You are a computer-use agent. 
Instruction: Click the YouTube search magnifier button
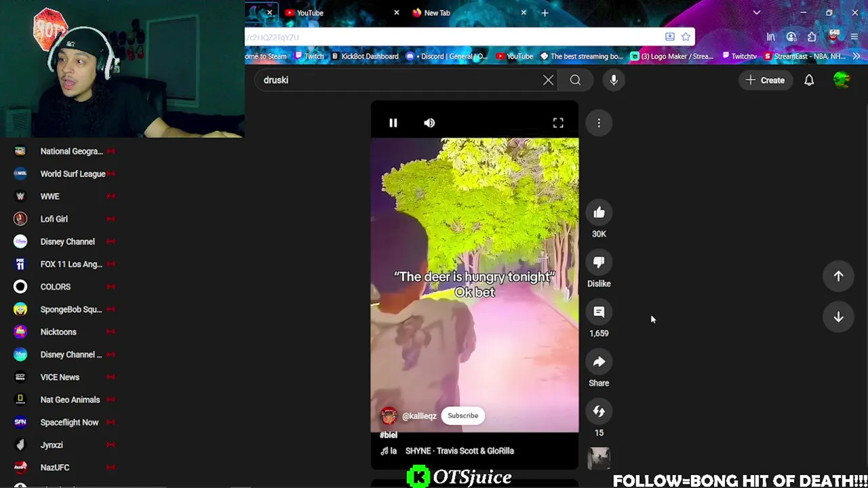[575, 80]
